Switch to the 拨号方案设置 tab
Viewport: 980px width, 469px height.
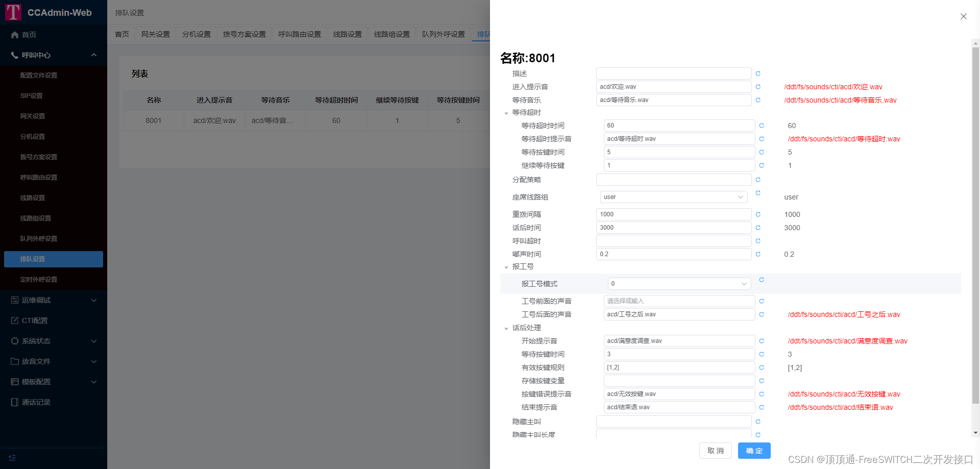point(244,34)
